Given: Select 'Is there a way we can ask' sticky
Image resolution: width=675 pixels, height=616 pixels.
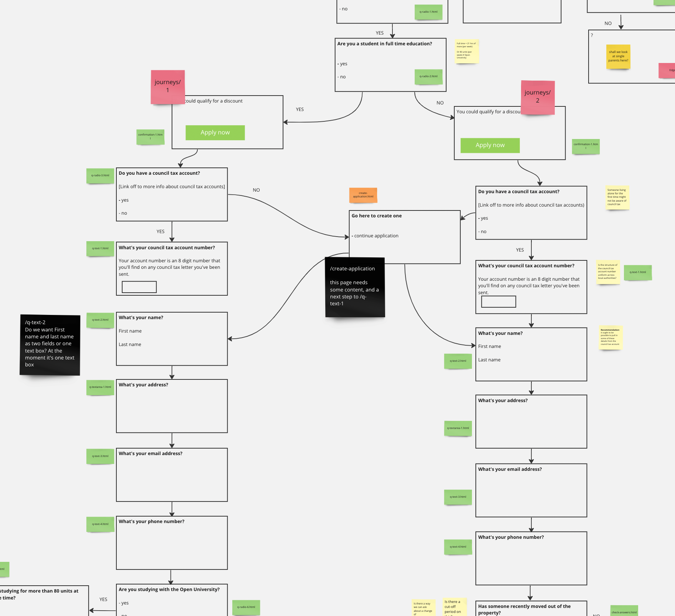Looking at the screenshot, I should point(424,608).
